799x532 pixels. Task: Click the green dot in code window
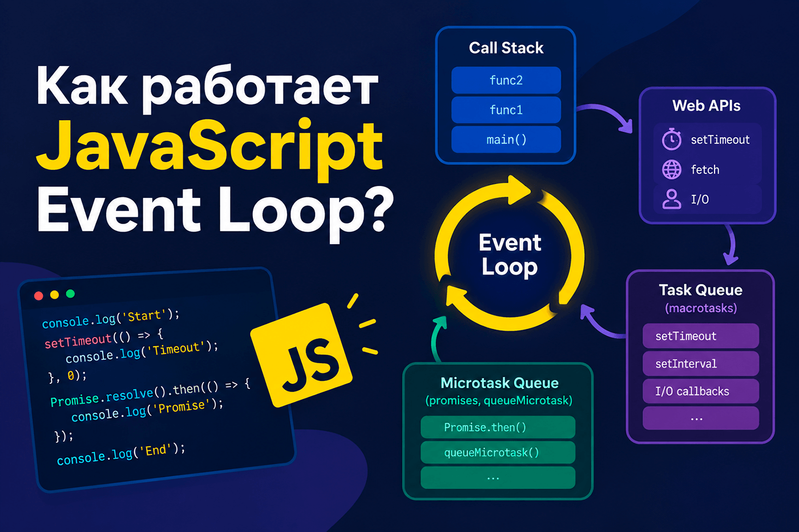pyautogui.click(x=70, y=294)
